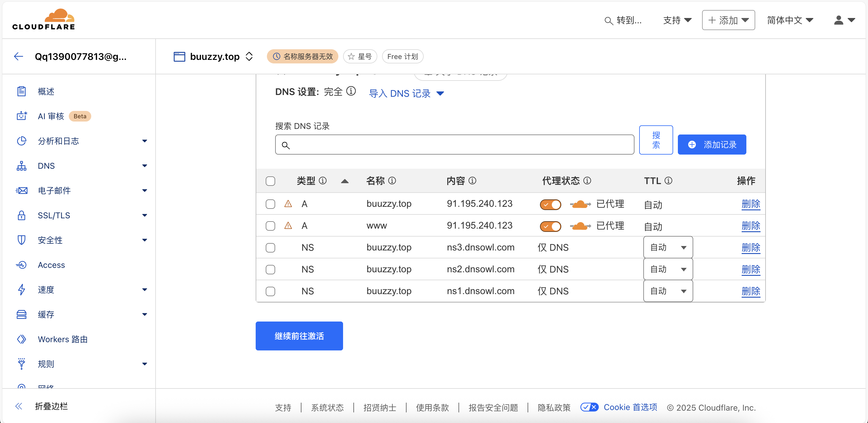The width and height of the screenshot is (868, 423).
Task: Click warning triangle on www A record
Action: (x=288, y=225)
